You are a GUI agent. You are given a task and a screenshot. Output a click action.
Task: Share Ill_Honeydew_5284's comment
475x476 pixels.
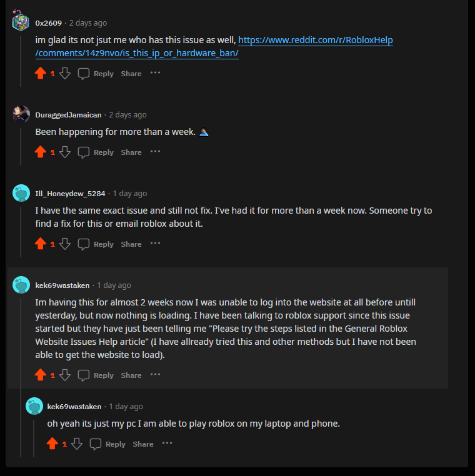pos(131,244)
